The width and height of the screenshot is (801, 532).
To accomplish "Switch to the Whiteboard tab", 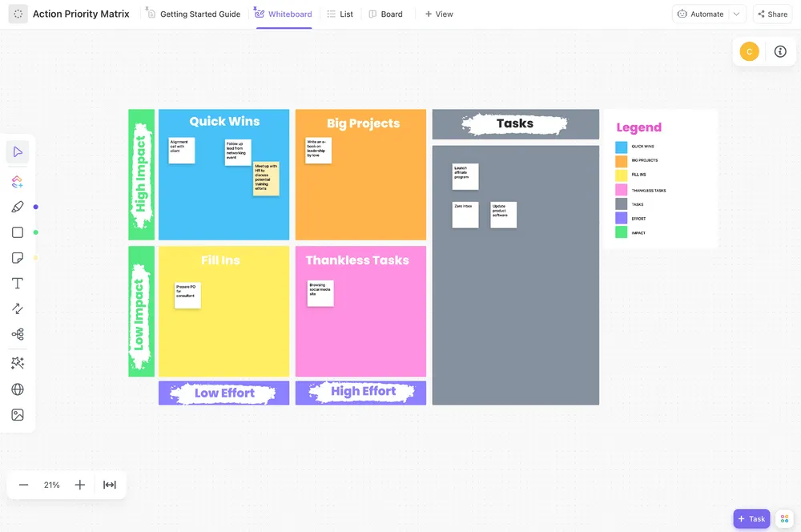I will click(284, 14).
